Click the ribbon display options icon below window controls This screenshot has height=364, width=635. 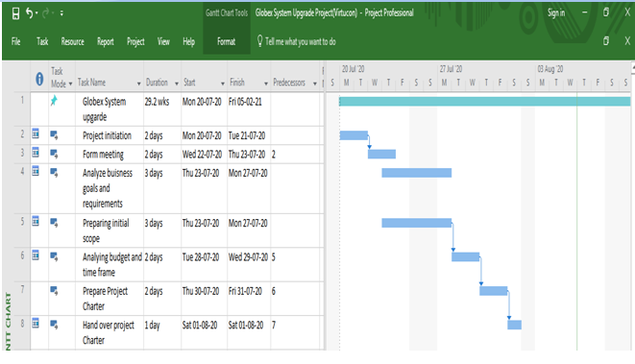pos(606,41)
